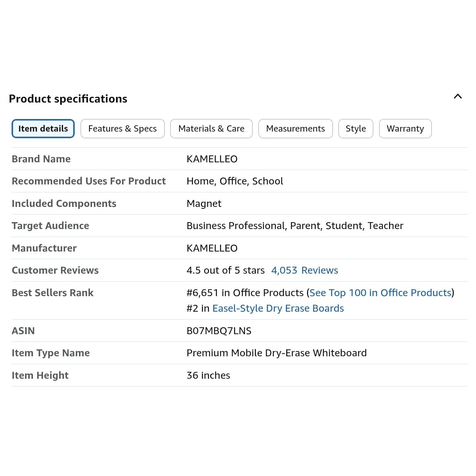The width and height of the screenshot is (476, 476).
Task: Click the Brand Name value KAMELLEO
Action: point(212,159)
